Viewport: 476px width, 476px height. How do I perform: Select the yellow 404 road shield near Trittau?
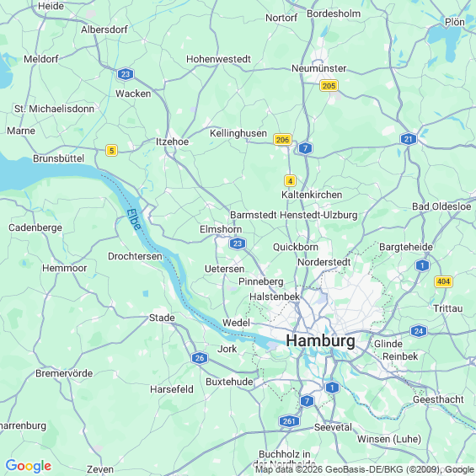pyautogui.click(x=443, y=281)
